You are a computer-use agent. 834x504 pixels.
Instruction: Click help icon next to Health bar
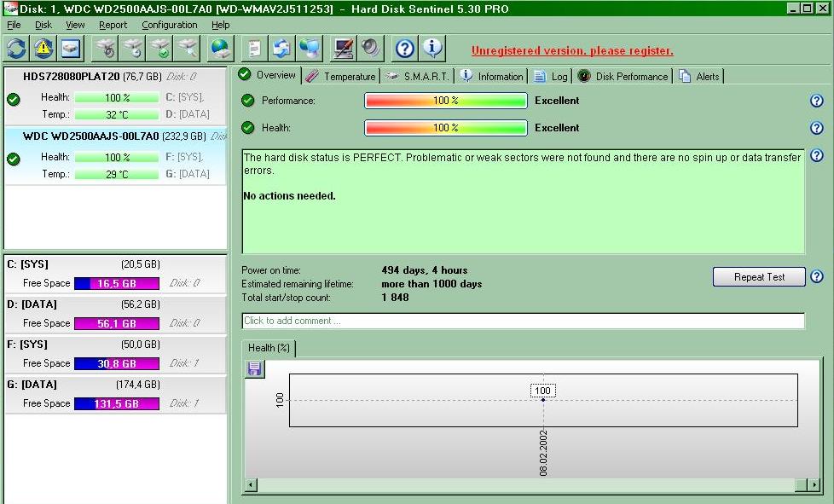(816, 128)
